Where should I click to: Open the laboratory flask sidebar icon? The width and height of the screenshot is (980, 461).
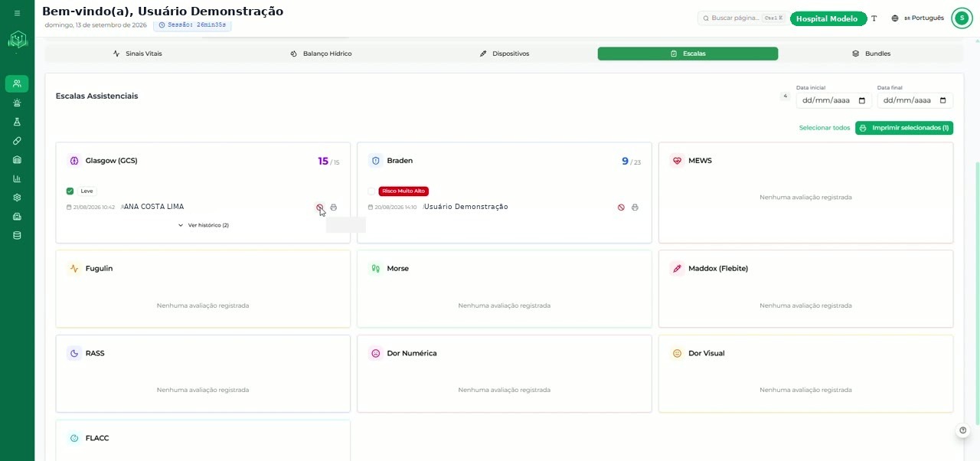17,122
